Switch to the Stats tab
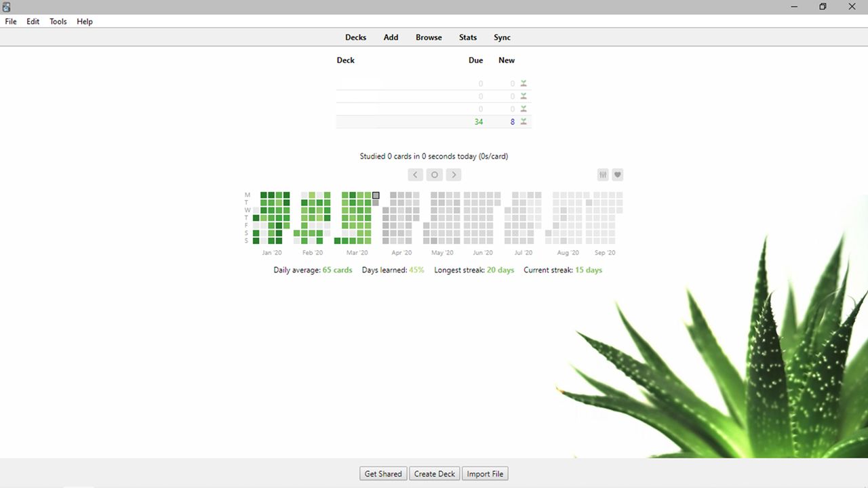 tap(467, 37)
